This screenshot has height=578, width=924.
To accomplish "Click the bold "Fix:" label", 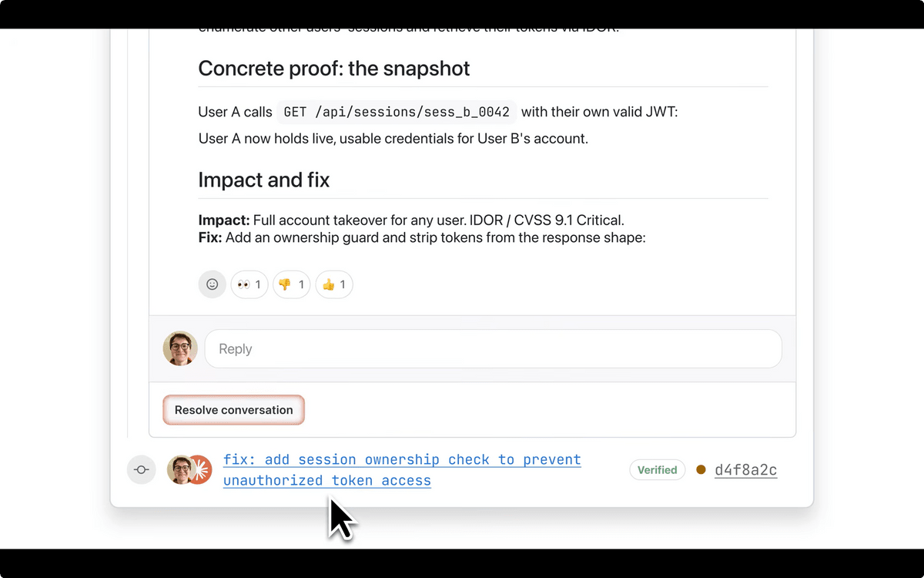I will click(210, 237).
